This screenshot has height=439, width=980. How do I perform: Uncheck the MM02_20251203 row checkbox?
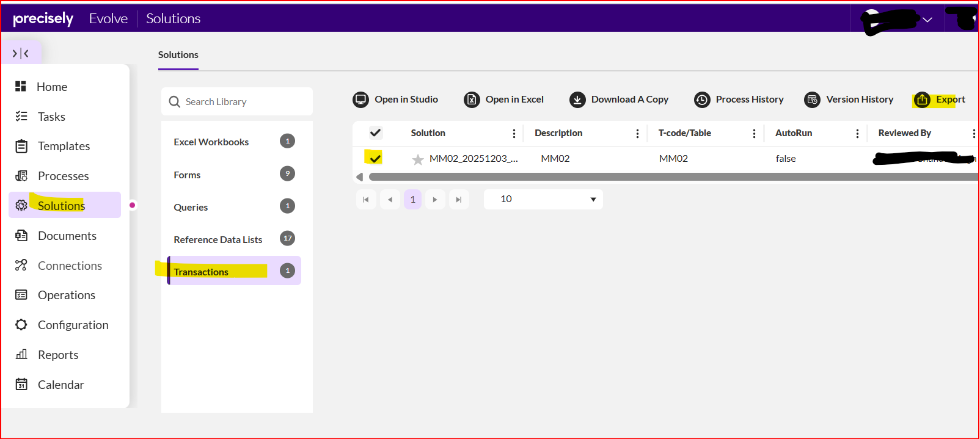[375, 158]
